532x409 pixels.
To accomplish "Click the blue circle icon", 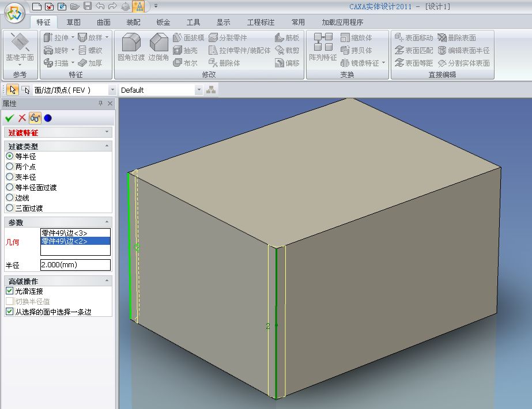I will click(x=48, y=118).
